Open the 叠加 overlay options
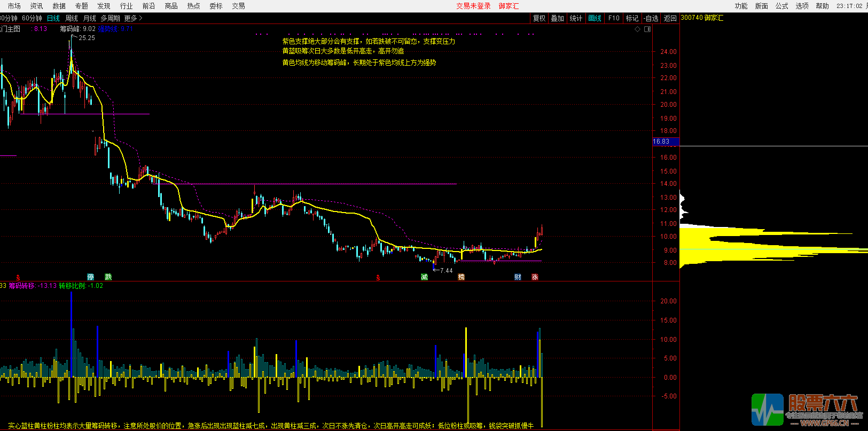This screenshot has width=868, height=431. point(557,18)
